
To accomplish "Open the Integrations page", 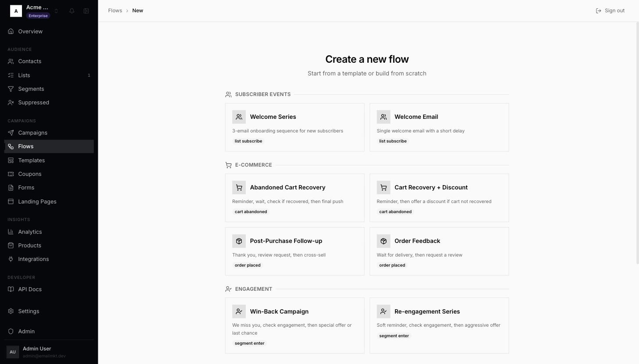I will [49, 259].
